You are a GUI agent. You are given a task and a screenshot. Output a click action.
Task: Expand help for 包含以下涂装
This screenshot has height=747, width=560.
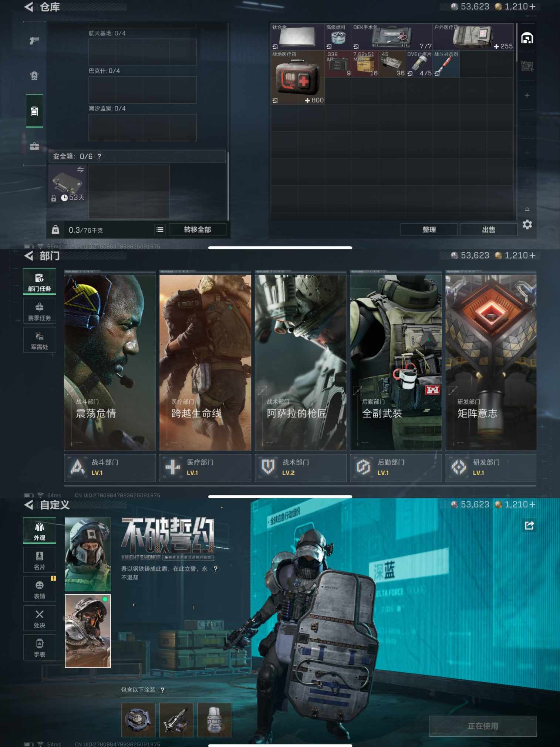(162, 690)
